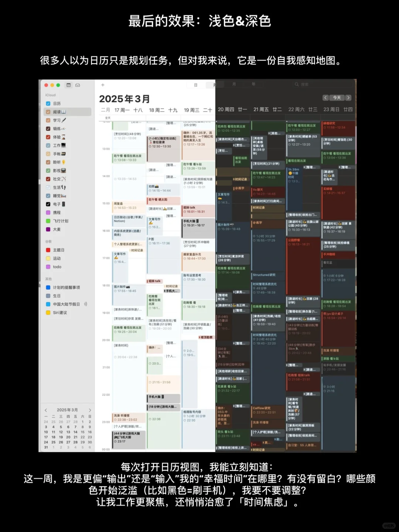Image resolution: width=399 pixels, height=532 pixels.
Task: Click the previous month arrow above the mini calendar
Action: click(x=46, y=410)
